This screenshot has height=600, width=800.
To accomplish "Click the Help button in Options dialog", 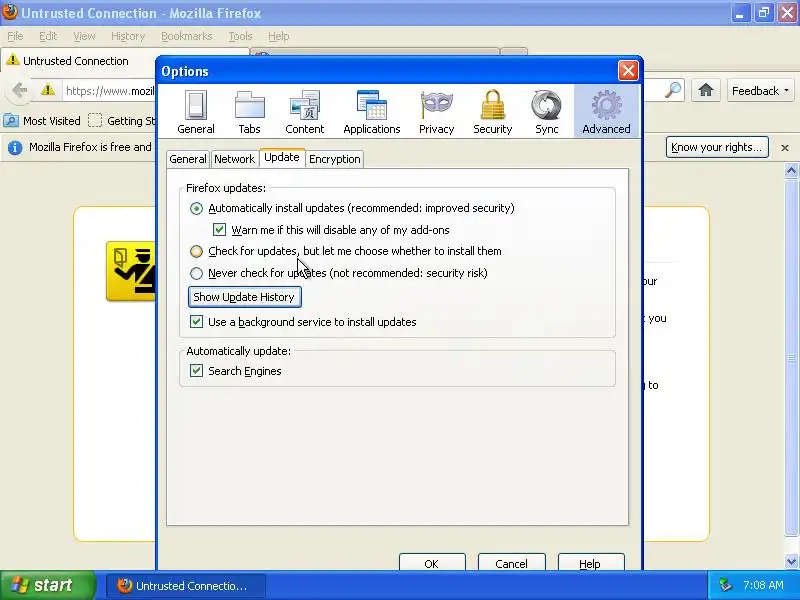I will click(590, 562).
